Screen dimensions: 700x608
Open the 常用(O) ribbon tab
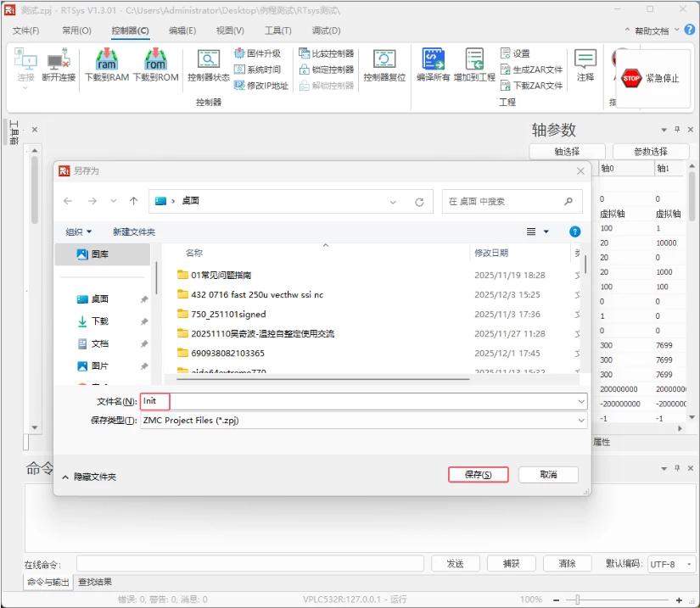[76, 31]
